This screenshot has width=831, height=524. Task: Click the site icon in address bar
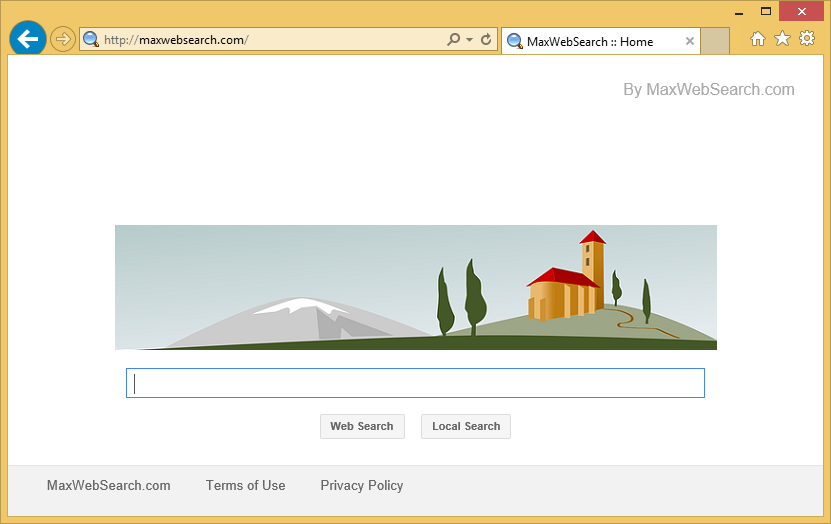pos(91,40)
